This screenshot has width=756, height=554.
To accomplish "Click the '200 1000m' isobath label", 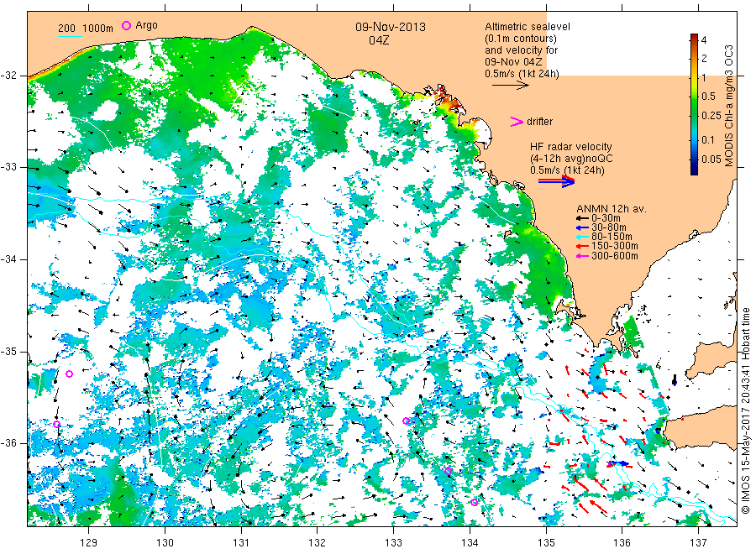I will pos(86,29).
